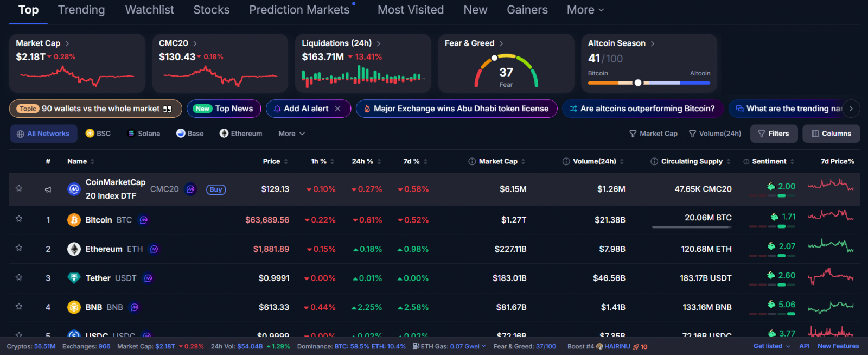This screenshot has width=868, height=355.
Task: Add Bitcoin to watchlist star
Action: [x=19, y=219]
